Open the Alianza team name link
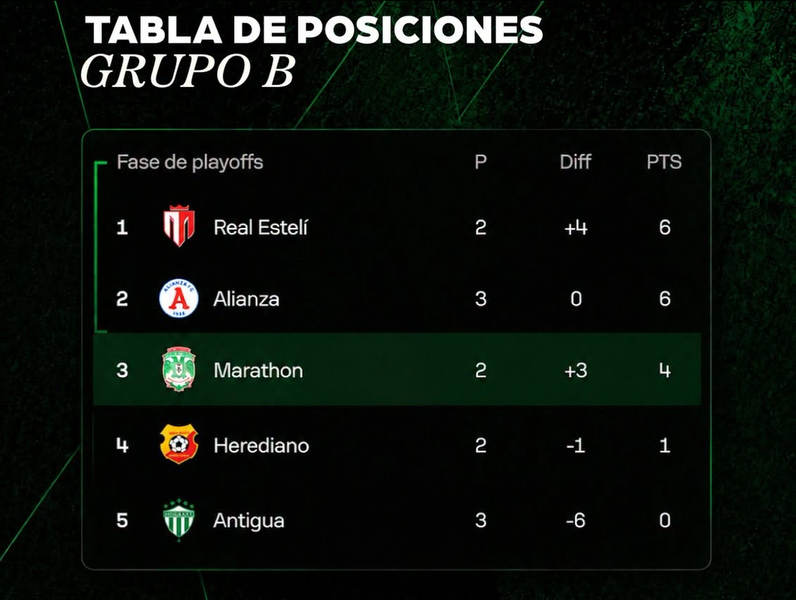Viewport: 796px width, 600px height. pyautogui.click(x=246, y=299)
